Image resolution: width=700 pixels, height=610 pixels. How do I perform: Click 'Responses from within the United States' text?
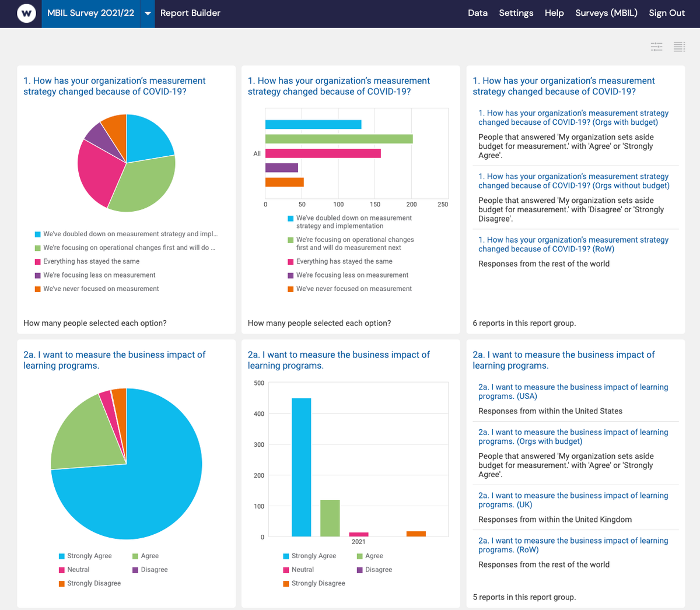[x=550, y=411]
